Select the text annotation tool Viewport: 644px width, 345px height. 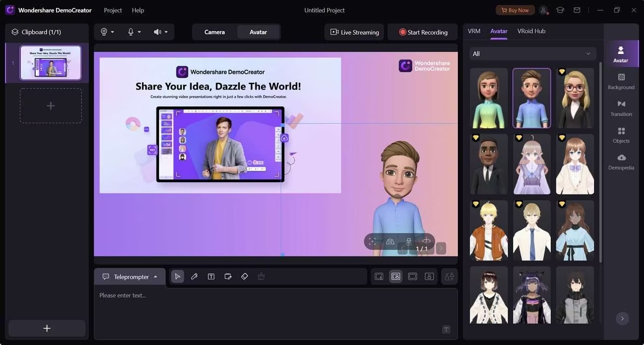pyautogui.click(x=211, y=277)
